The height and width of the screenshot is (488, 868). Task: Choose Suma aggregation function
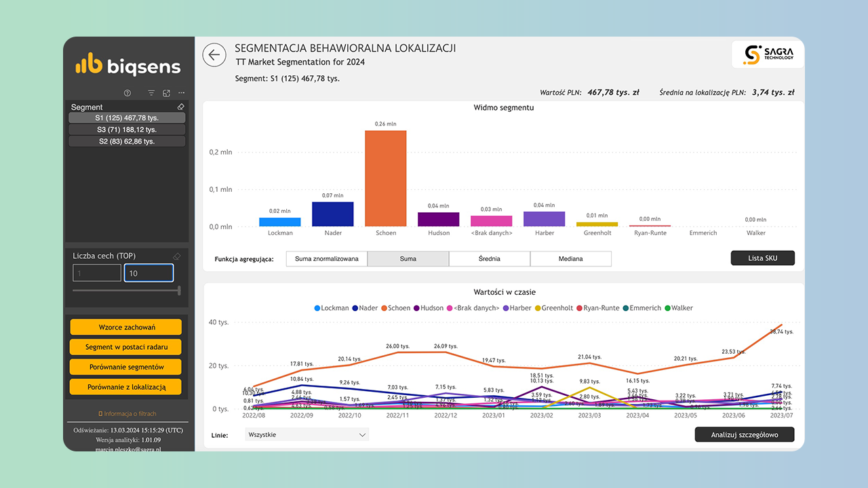click(x=408, y=258)
